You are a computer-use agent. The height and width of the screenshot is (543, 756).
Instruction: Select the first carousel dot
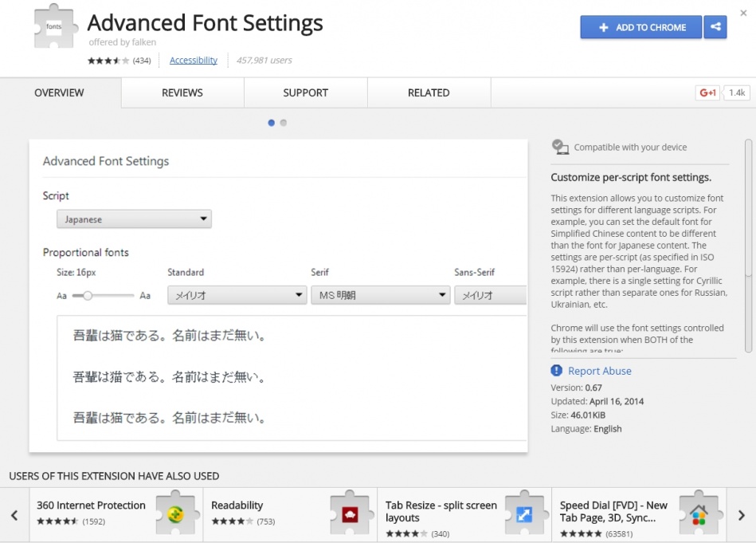coord(272,123)
